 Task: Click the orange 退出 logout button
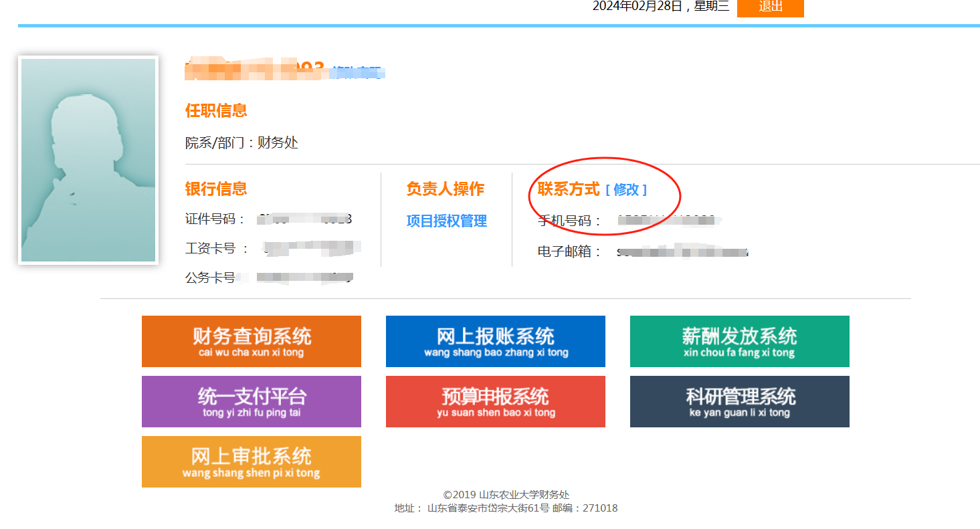tap(770, 7)
